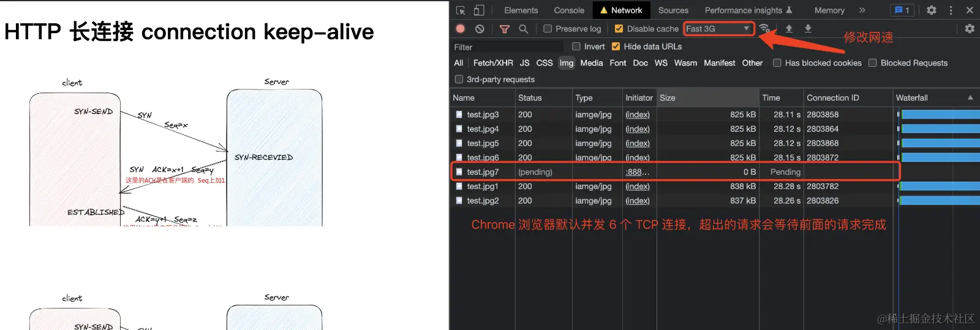
Task: Open DevTools settings gear
Action: 932,10
